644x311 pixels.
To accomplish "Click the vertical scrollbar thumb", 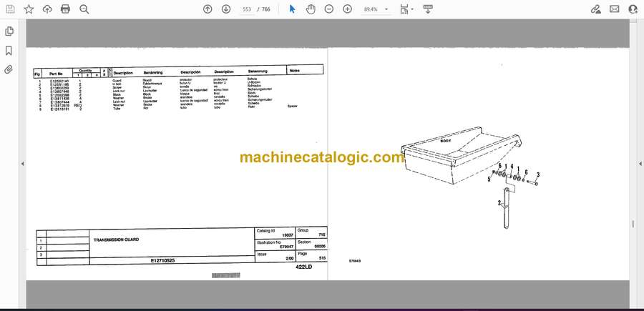I will 633,224.
